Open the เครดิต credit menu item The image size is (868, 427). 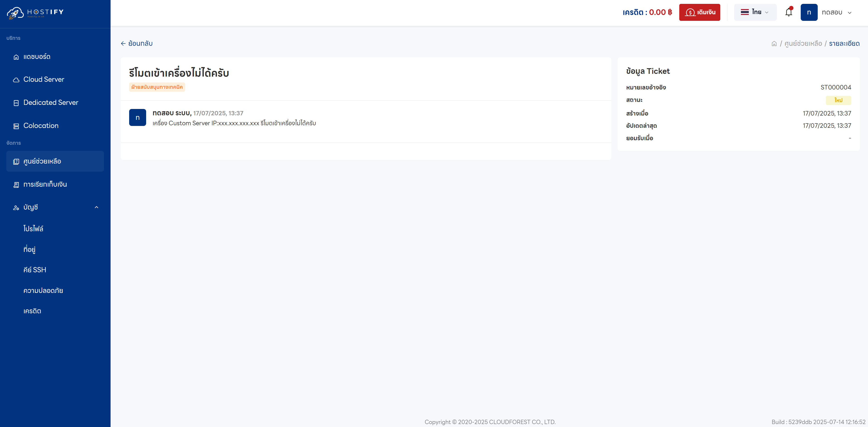tap(32, 311)
